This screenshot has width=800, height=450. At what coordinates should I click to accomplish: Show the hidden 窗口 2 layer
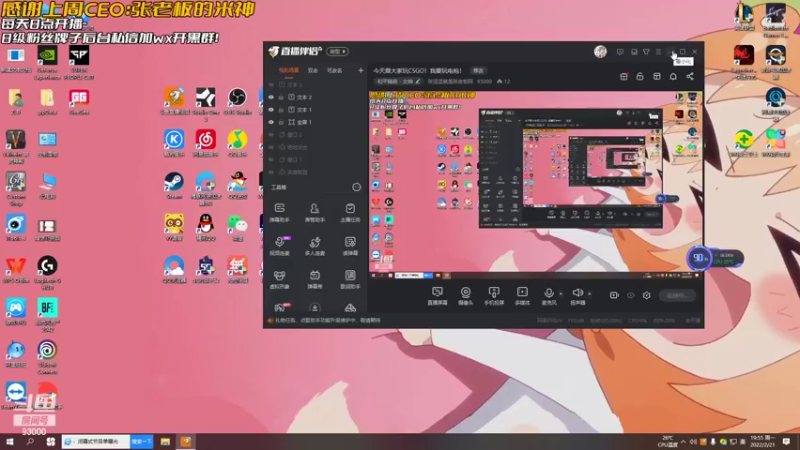click(271, 135)
